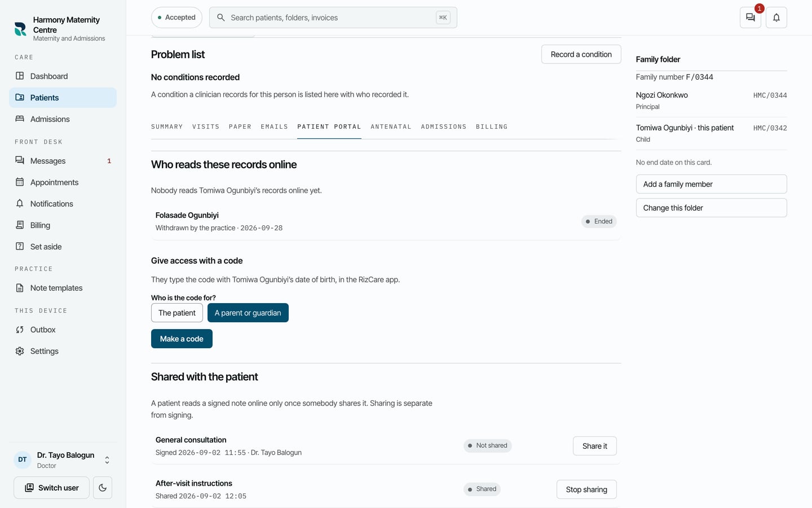Click the Not shared status badge
Viewport: 812px width, 508px height.
pos(487,445)
